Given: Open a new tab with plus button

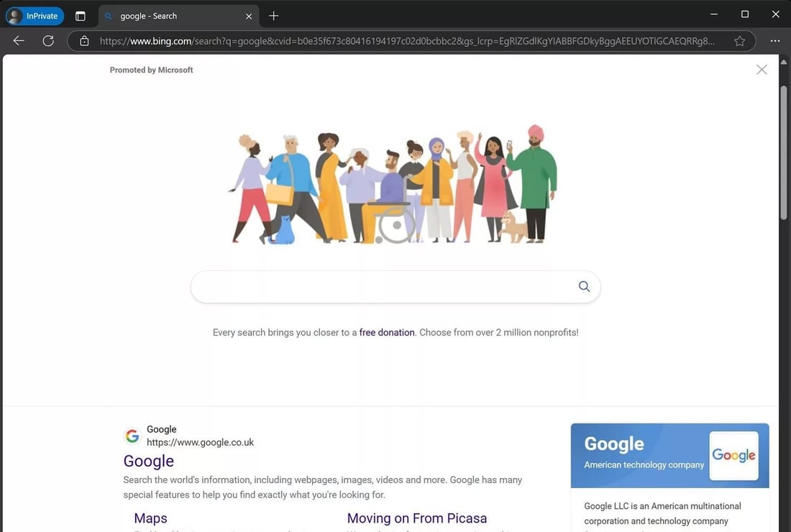Looking at the screenshot, I should click(x=273, y=16).
